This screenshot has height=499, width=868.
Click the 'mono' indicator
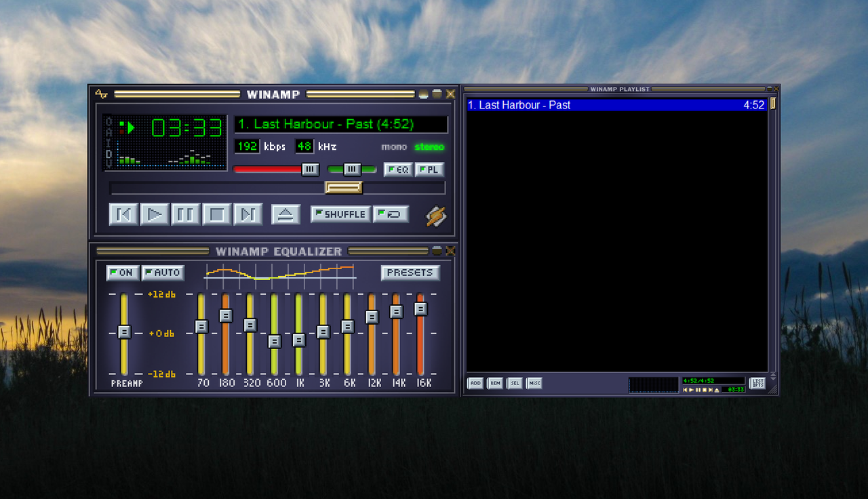coord(394,146)
